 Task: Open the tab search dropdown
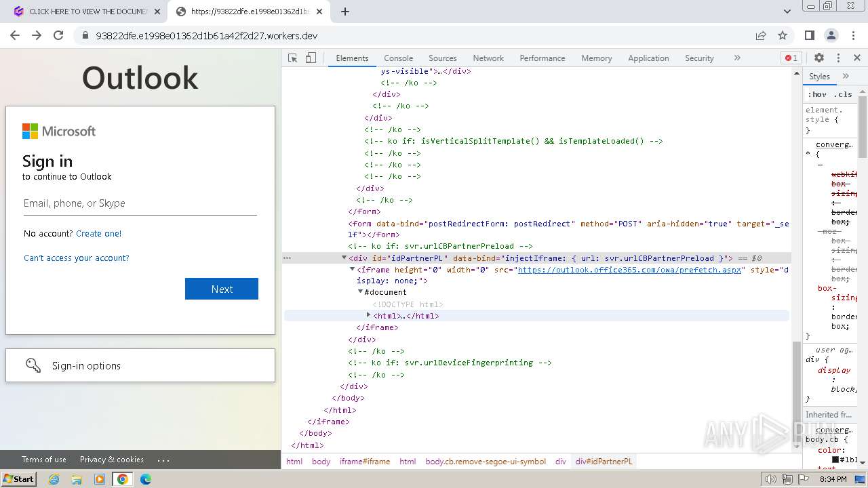tap(787, 12)
